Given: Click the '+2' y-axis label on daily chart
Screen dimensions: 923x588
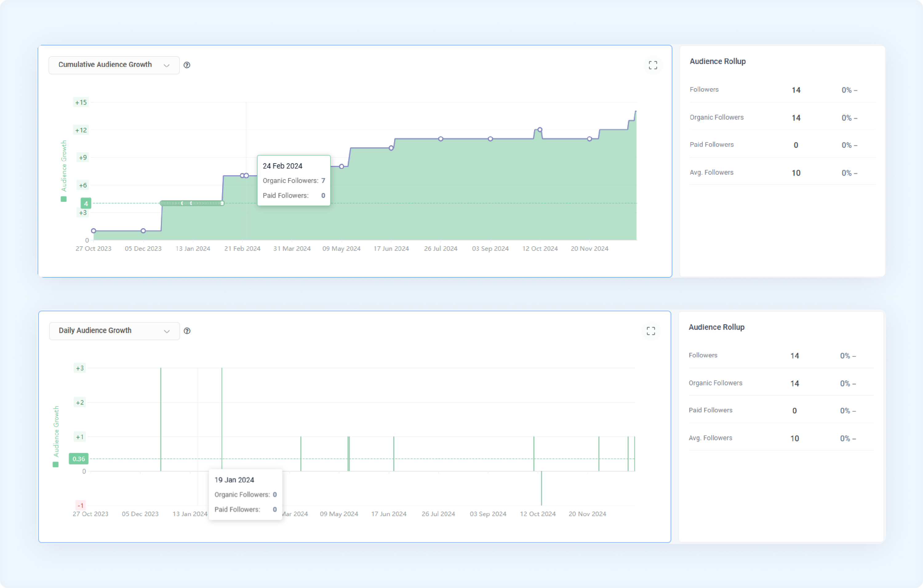Looking at the screenshot, I should (x=79, y=403).
